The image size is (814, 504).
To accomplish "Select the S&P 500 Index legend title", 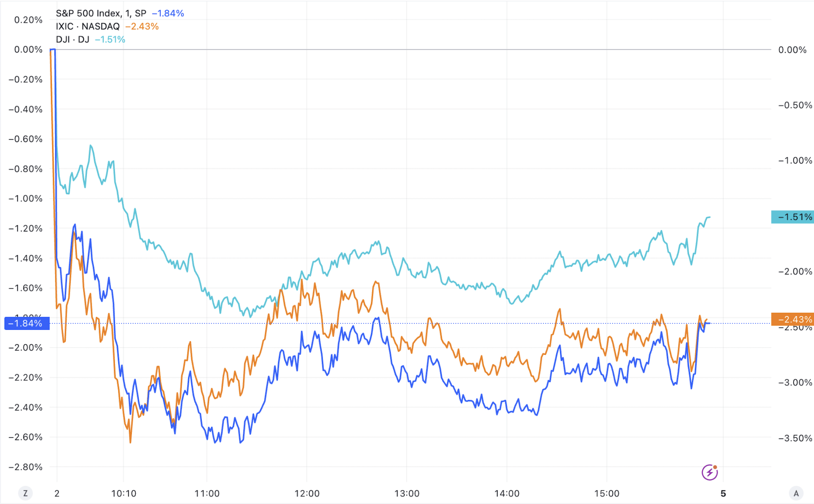I will (101, 13).
